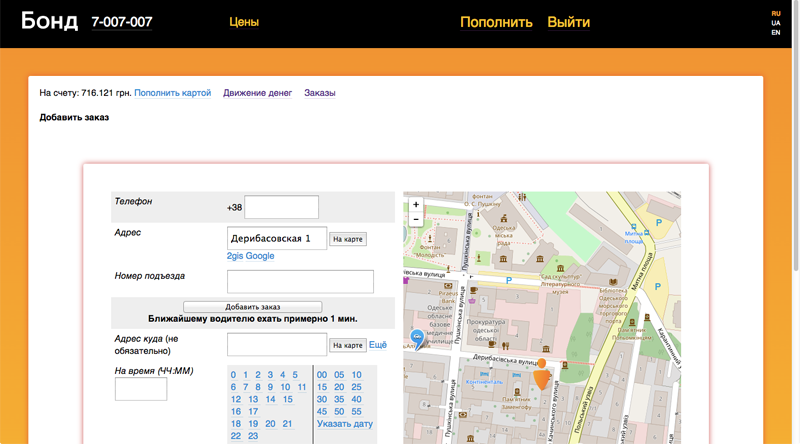Pick hour 0
Viewport: 800px width, 444px height.
click(x=233, y=375)
